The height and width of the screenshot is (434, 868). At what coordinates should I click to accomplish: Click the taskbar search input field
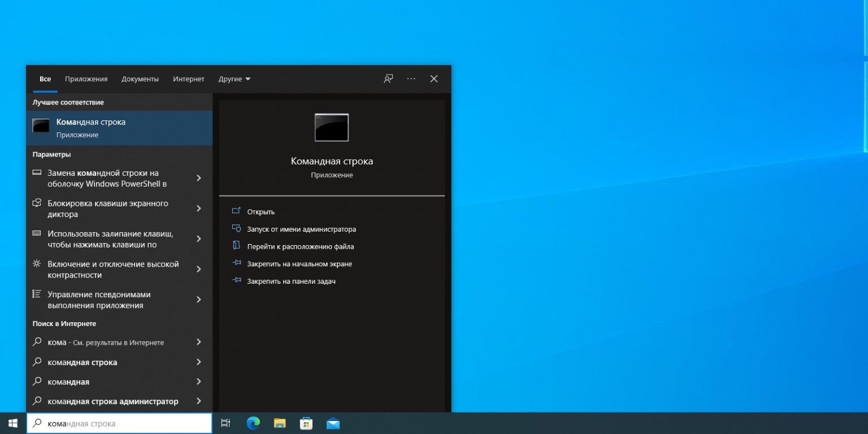(x=119, y=423)
